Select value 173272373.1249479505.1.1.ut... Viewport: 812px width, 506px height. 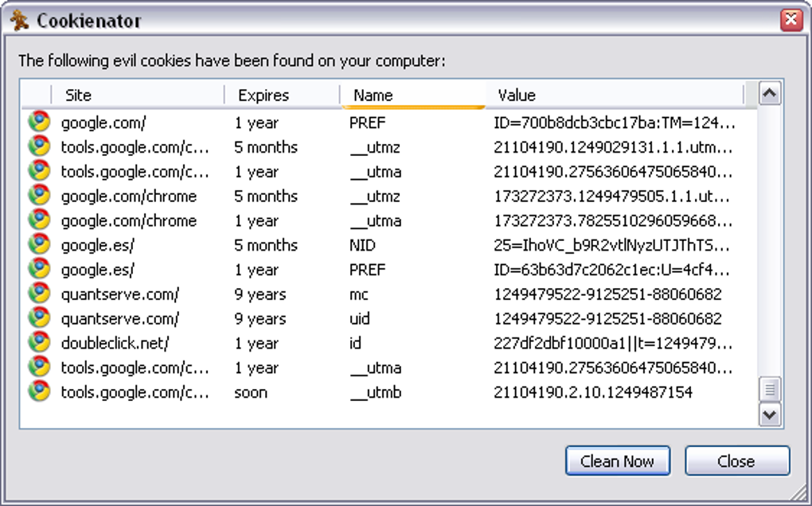[x=611, y=197]
